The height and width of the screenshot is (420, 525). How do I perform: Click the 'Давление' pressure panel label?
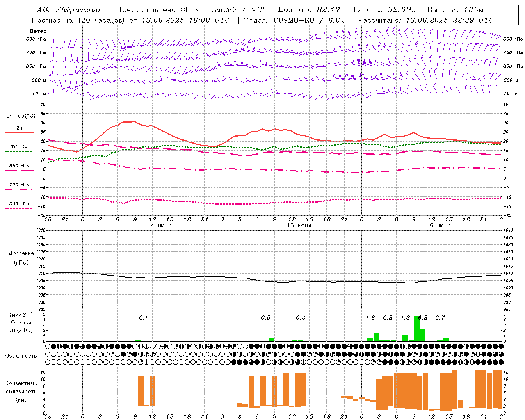21,253
